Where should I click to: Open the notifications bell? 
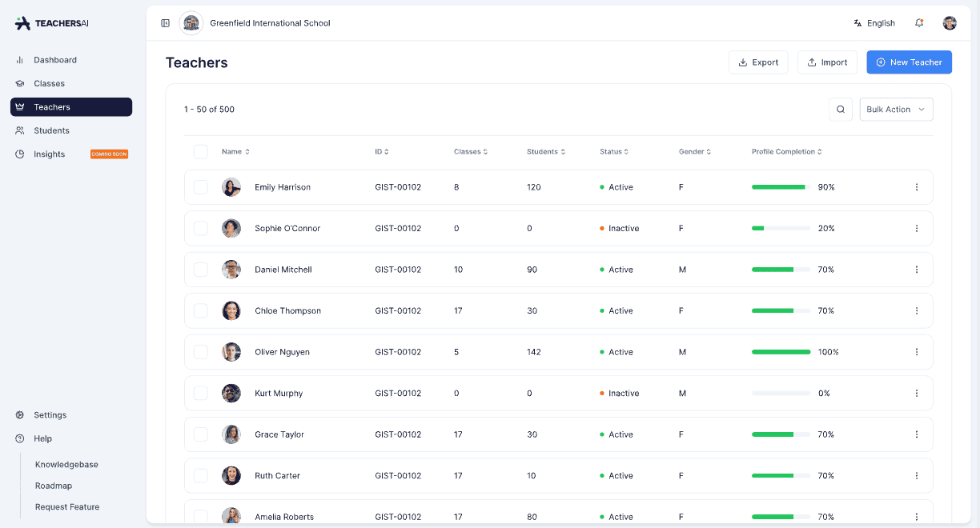[x=919, y=23]
